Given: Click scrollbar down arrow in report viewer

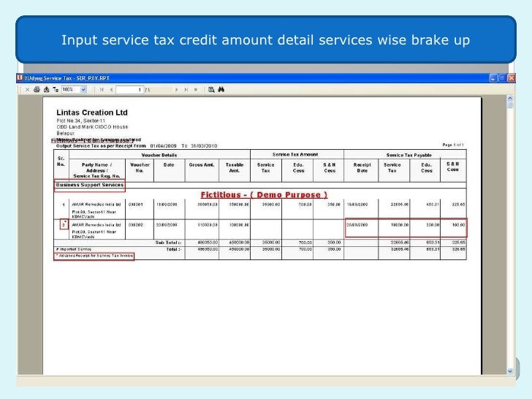Looking at the screenshot, I should 510,371.
